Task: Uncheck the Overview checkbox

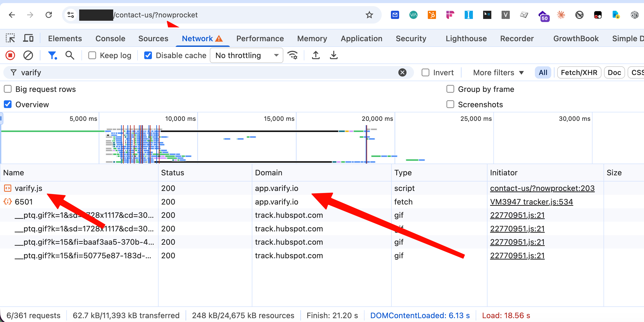Action: 8,104
